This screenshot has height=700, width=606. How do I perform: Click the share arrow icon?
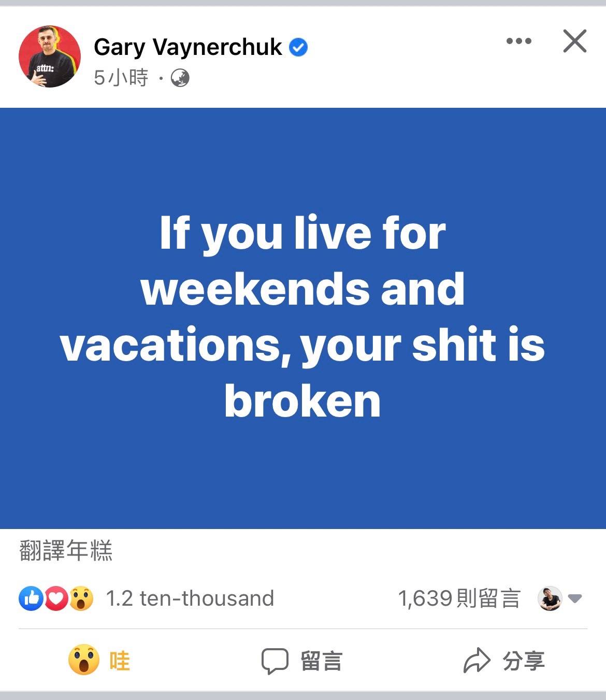click(477, 661)
